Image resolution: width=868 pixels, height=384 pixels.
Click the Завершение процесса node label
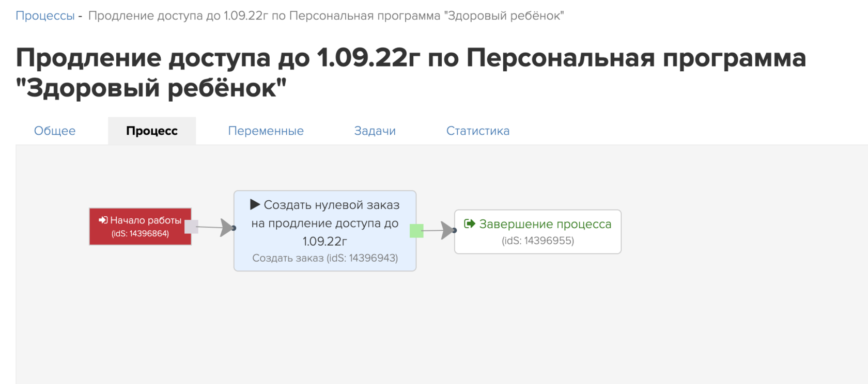coord(545,224)
